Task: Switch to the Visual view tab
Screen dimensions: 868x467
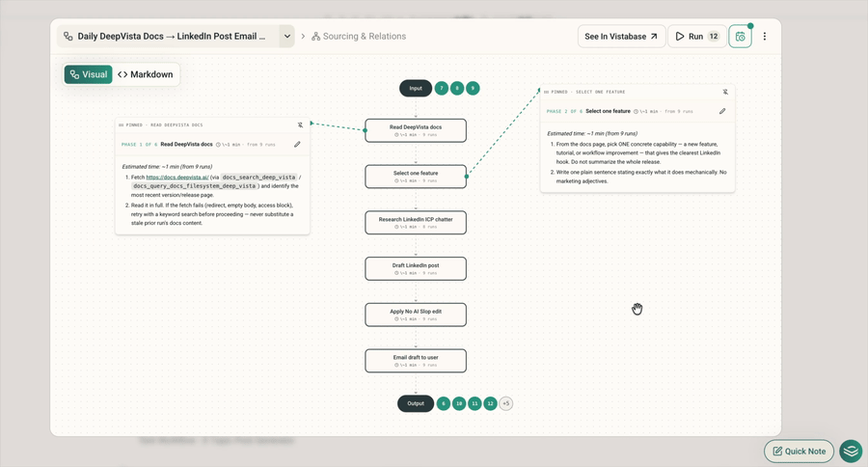Action: [x=89, y=74]
